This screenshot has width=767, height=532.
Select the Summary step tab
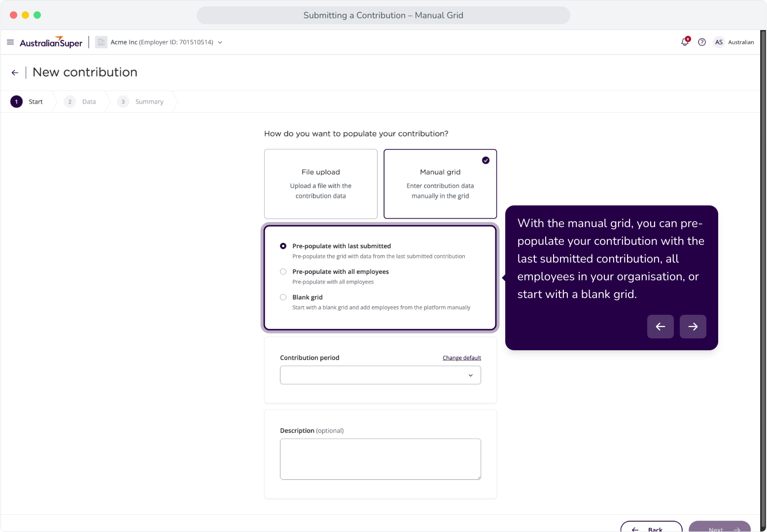coord(141,102)
